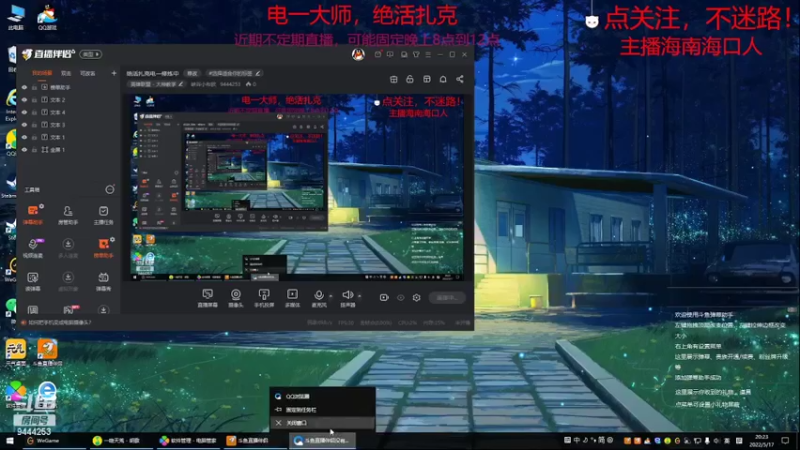The width and height of the screenshot is (800, 450).
Task: Open the grayed download tool in third toolbox row
Action: point(68,281)
